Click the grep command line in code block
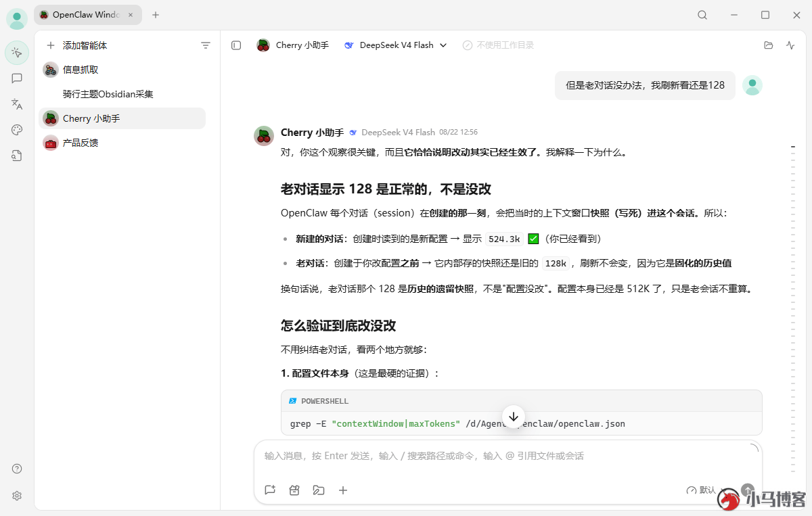Image resolution: width=812 pixels, height=516 pixels. click(457, 424)
